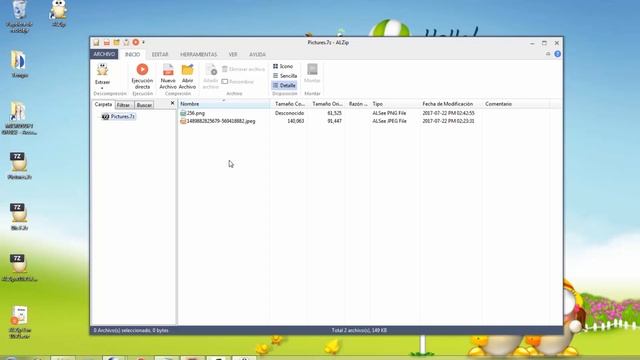This screenshot has height=360, width=640.
Task: Click the Comentario column header
Action: tap(516, 104)
